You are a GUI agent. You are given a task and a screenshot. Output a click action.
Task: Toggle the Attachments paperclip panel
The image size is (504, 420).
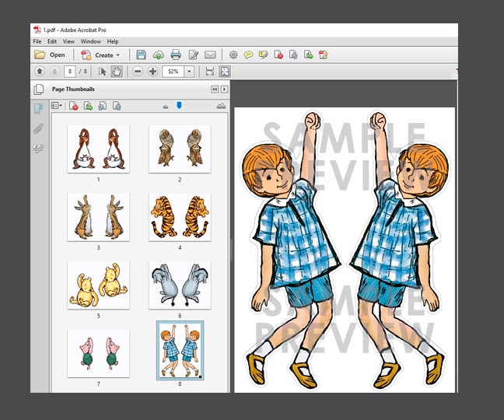[38, 128]
